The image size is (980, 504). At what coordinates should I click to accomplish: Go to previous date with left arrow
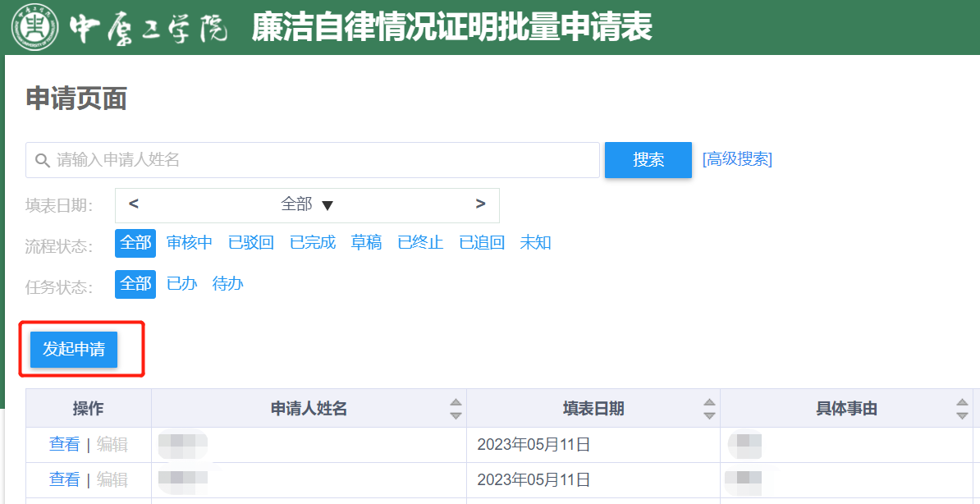pos(134,204)
